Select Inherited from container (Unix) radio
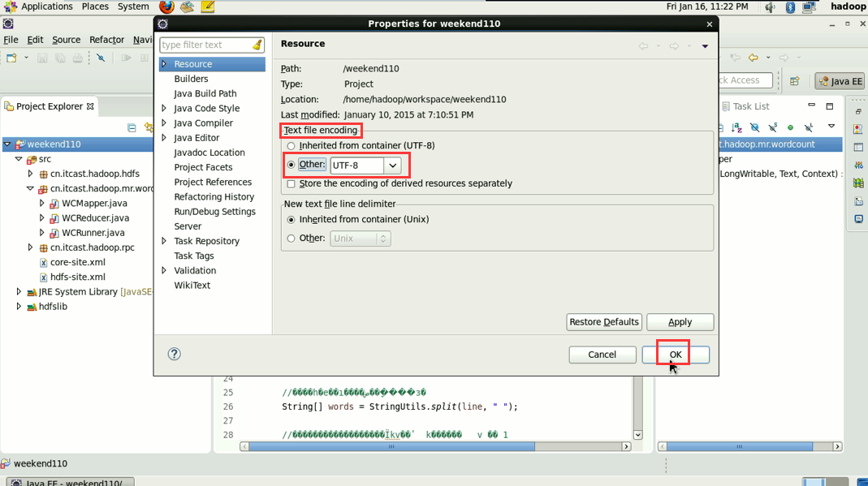Image resolution: width=868 pixels, height=486 pixels. click(291, 220)
